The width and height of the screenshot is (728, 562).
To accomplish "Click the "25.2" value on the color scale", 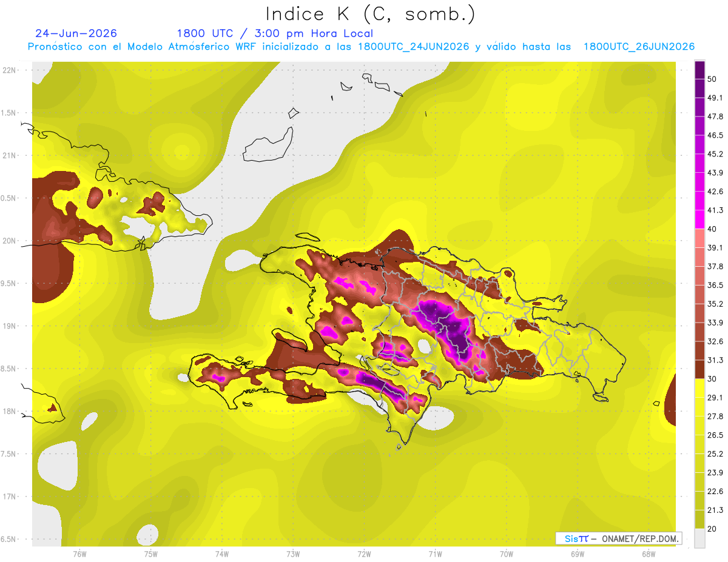I will [715, 454].
